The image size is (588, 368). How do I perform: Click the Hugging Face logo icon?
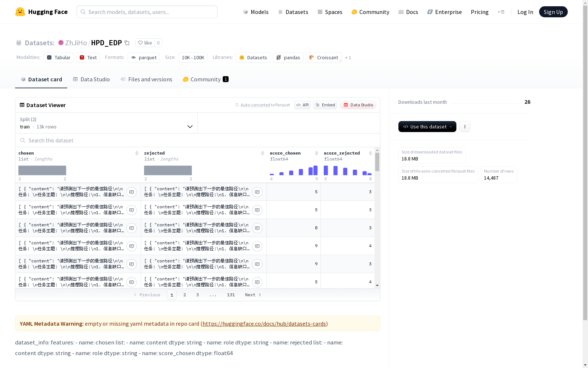pyautogui.click(x=20, y=12)
